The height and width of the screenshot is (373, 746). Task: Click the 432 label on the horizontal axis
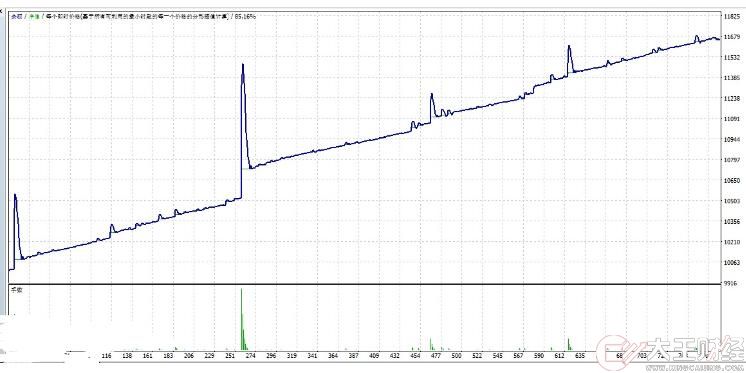(x=394, y=356)
